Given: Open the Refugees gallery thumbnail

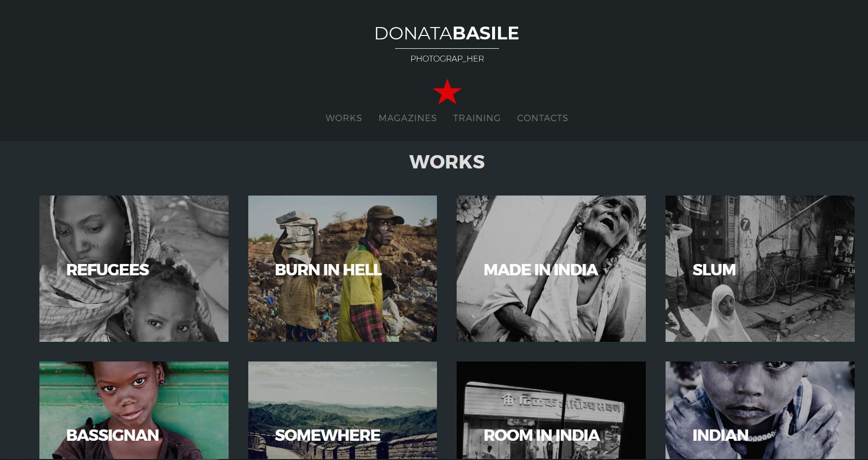Looking at the screenshot, I should [x=134, y=268].
